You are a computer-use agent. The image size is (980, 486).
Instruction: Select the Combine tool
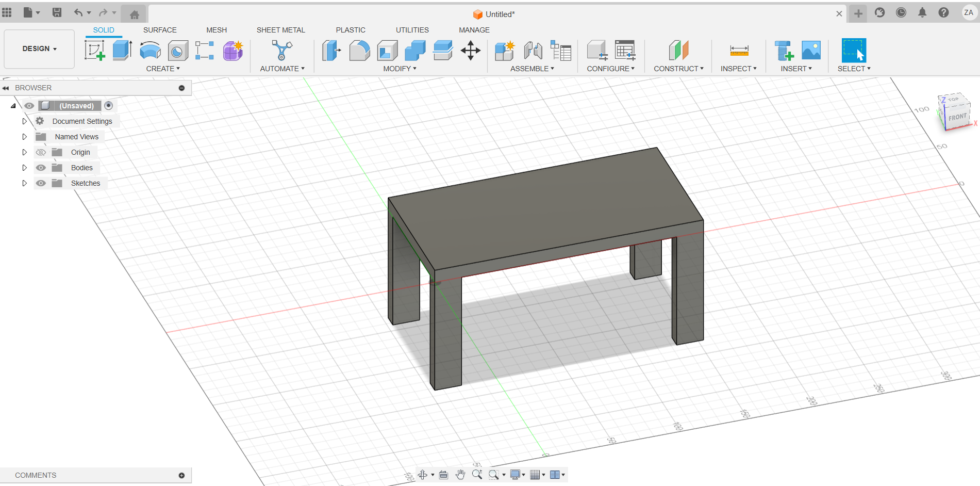[415, 51]
